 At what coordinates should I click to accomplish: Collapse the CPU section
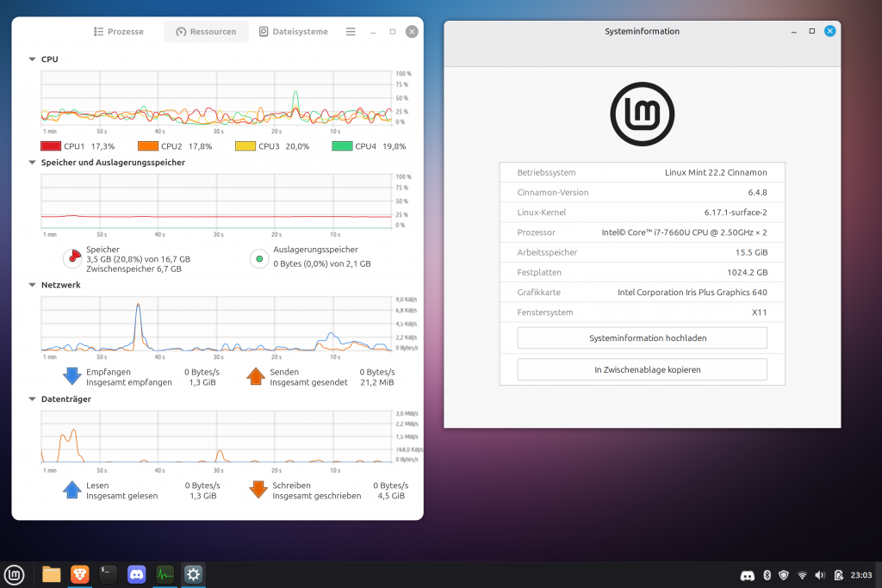(x=32, y=59)
